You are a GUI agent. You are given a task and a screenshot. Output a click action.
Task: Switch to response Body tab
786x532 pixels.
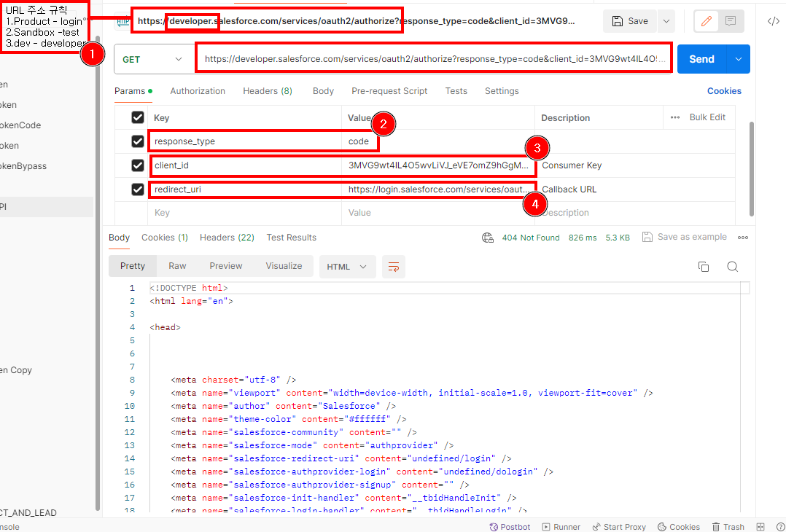pos(120,238)
